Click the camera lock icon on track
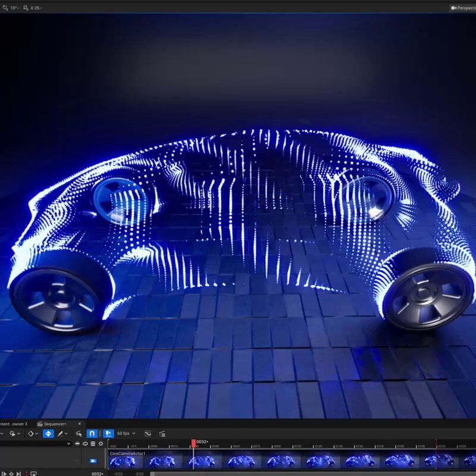This screenshot has height=476, width=476. coord(93,461)
